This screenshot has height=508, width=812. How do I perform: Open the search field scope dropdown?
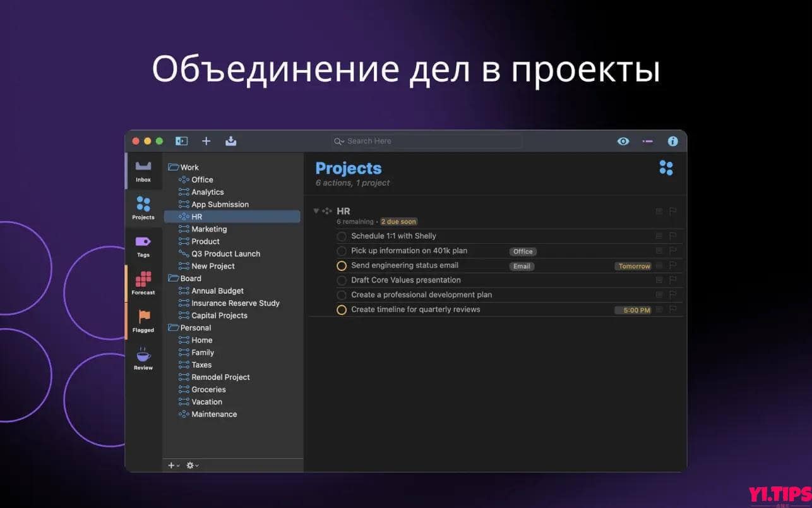pyautogui.click(x=339, y=141)
